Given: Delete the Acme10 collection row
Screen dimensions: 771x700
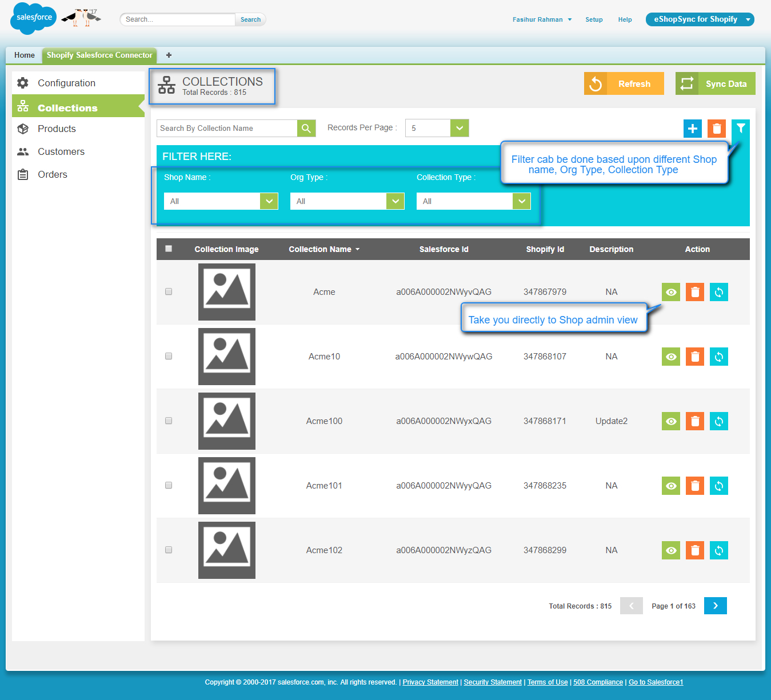Looking at the screenshot, I should pyautogui.click(x=695, y=357).
